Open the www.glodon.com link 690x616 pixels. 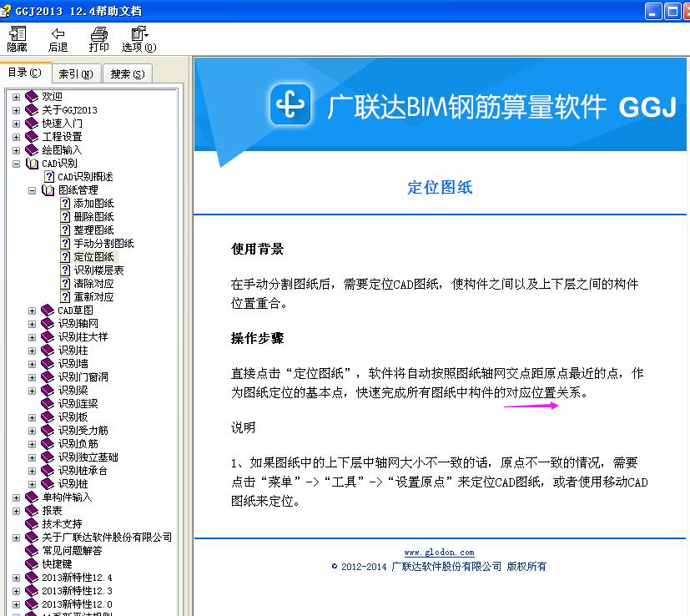tap(439, 553)
